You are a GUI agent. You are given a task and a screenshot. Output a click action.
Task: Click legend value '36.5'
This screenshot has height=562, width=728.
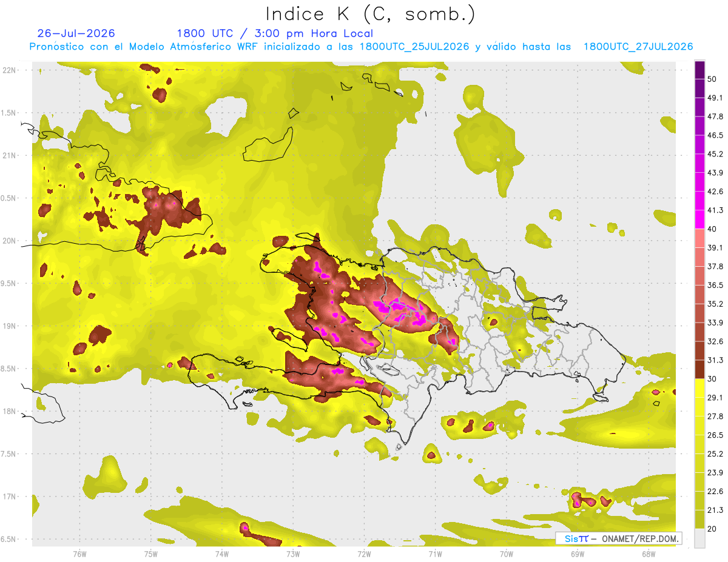(715, 285)
